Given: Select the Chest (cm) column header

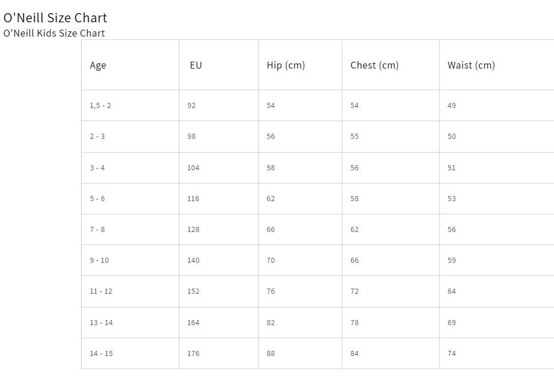Looking at the screenshot, I should point(390,65).
